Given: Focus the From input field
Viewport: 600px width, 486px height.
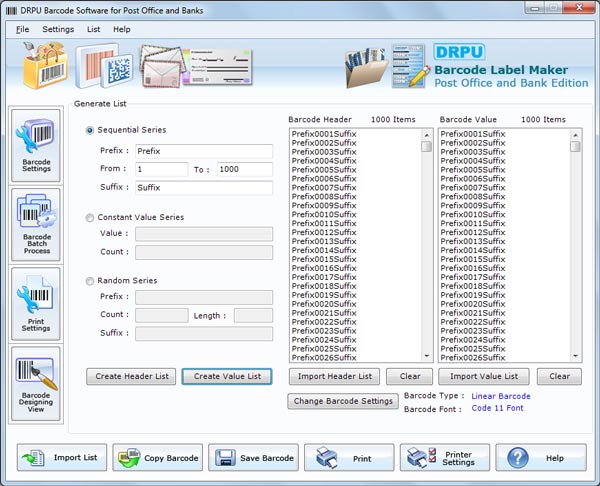Looking at the screenshot, I should coord(161,169).
